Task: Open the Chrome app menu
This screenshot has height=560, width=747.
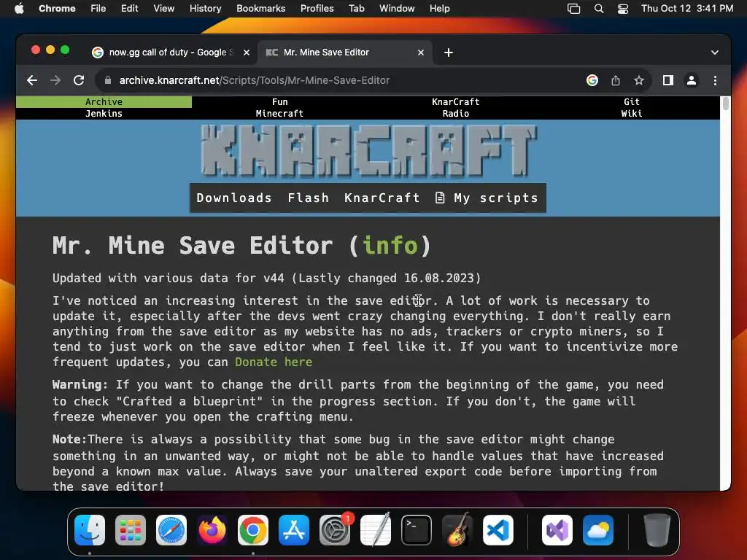Action: 57,9
